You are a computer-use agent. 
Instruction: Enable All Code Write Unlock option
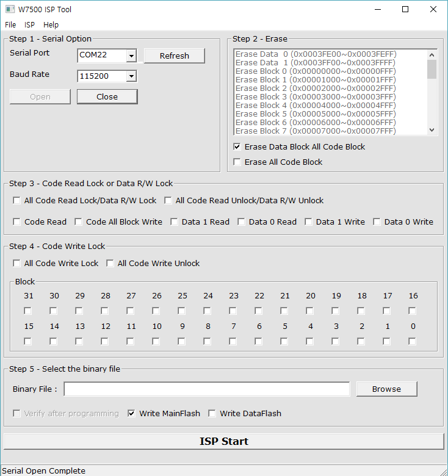[x=110, y=263]
